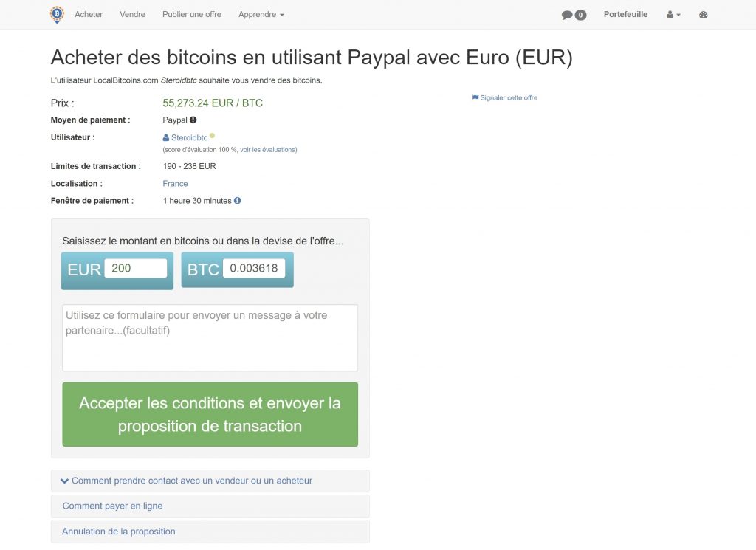The height and width of the screenshot is (550, 756).
Task: Click the user profile icon beside Steroidbtc
Action: (x=165, y=137)
